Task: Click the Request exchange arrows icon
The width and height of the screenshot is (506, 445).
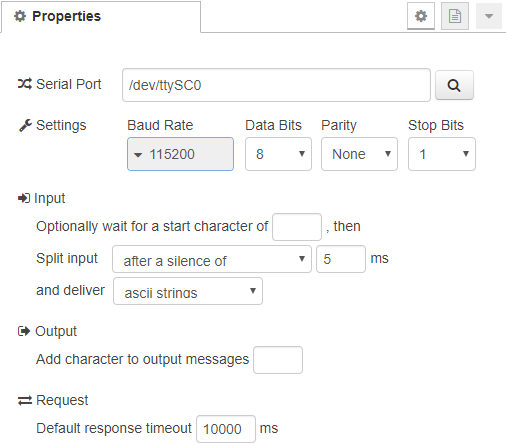Action: [25, 400]
